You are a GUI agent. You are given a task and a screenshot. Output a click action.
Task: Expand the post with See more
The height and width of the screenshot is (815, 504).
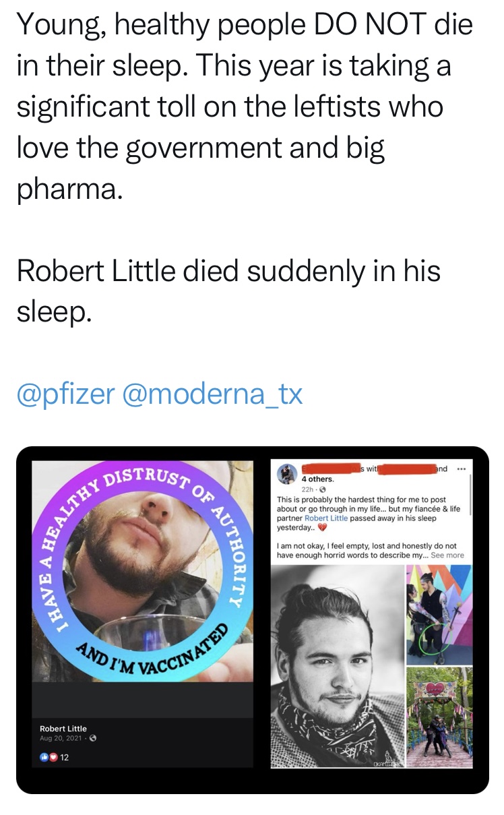tap(447, 555)
